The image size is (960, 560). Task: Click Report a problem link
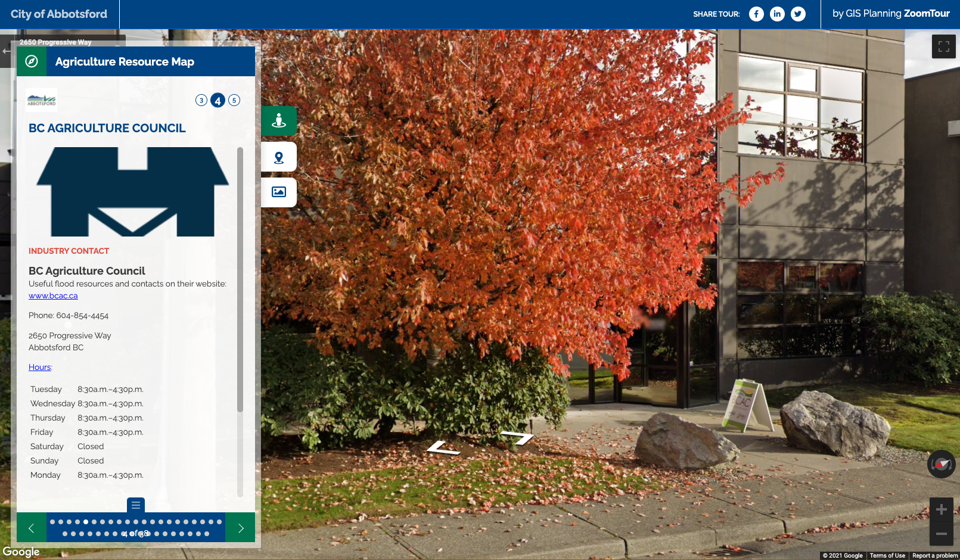(935, 556)
